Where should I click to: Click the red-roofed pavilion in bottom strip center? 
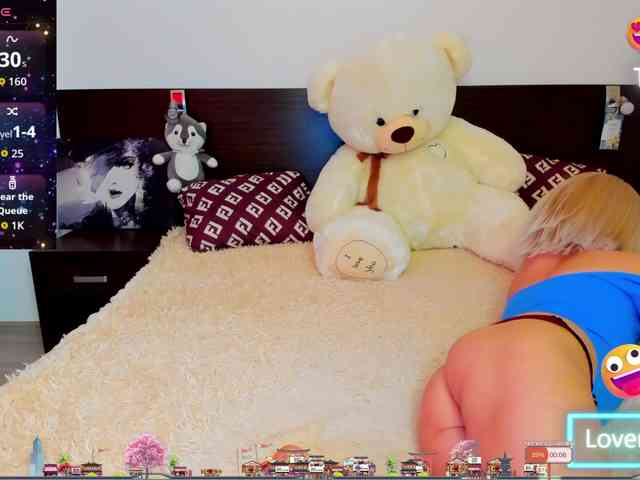[290, 459]
